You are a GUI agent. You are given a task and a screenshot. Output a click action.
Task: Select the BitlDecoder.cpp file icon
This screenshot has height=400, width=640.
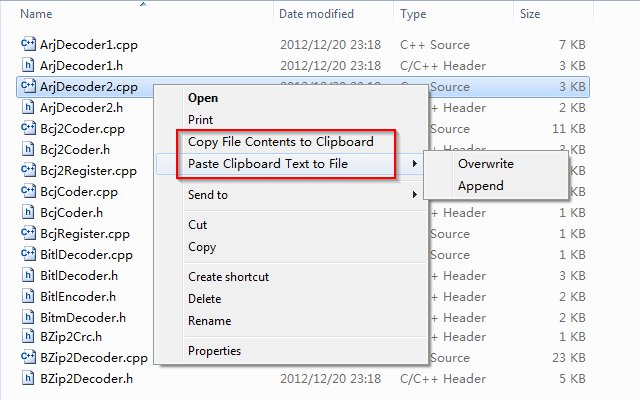(28, 254)
